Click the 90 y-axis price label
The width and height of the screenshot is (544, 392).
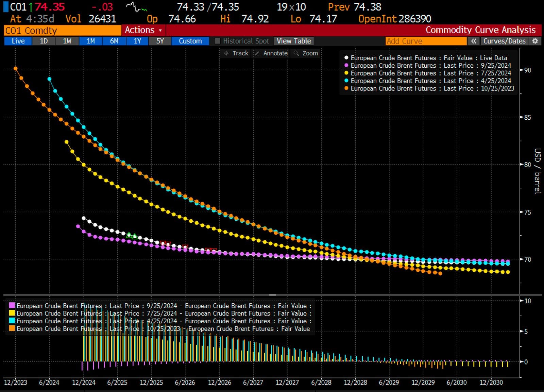click(528, 70)
